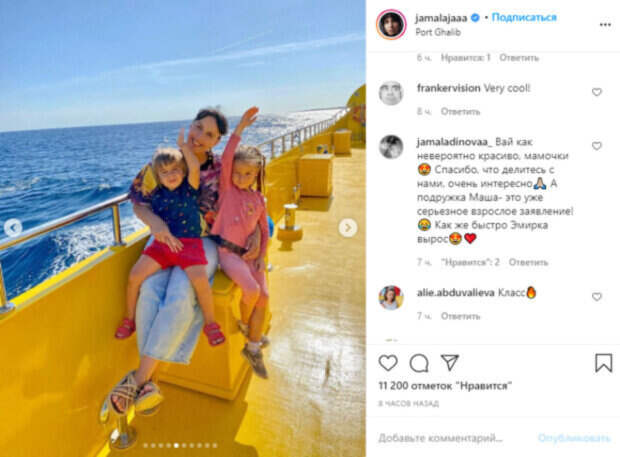620x457 pixels.
Task: Publish comment with Опубликовать button
Action: pos(574,438)
